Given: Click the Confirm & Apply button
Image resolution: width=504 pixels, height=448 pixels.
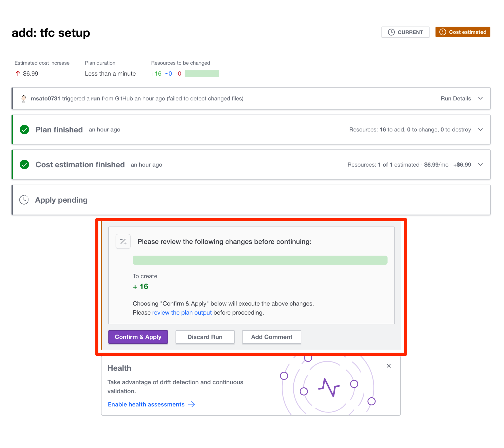Looking at the screenshot, I should point(138,337).
